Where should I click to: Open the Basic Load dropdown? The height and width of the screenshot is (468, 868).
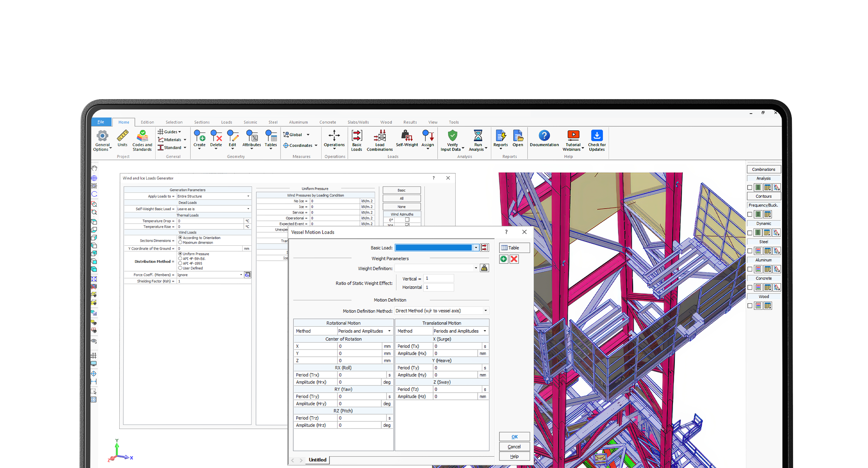point(476,248)
